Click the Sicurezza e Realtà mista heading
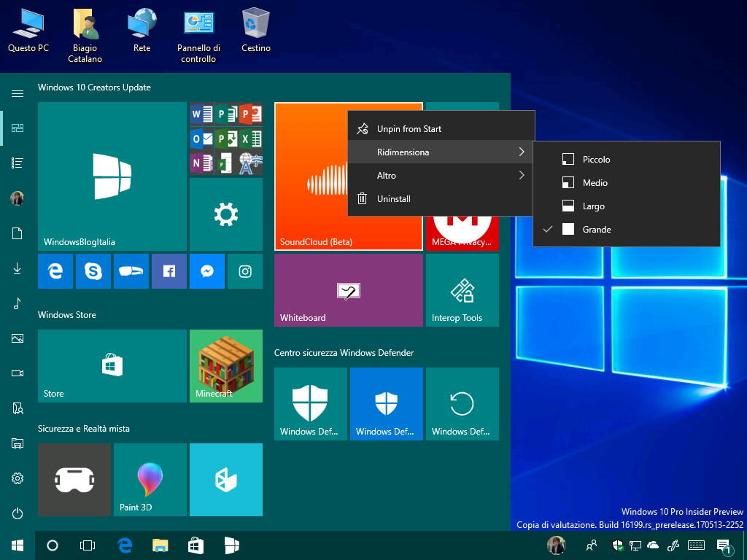Image resolution: width=747 pixels, height=560 pixels. click(x=84, y=429)
